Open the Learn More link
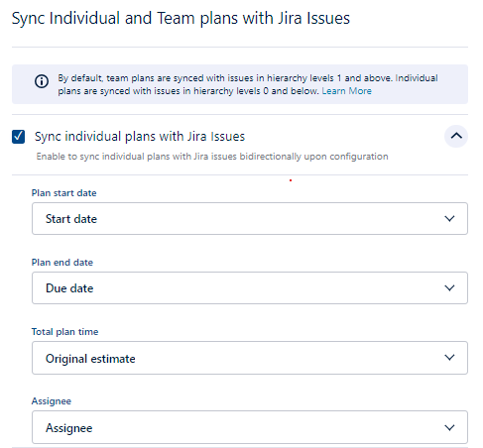 [346, 91]
